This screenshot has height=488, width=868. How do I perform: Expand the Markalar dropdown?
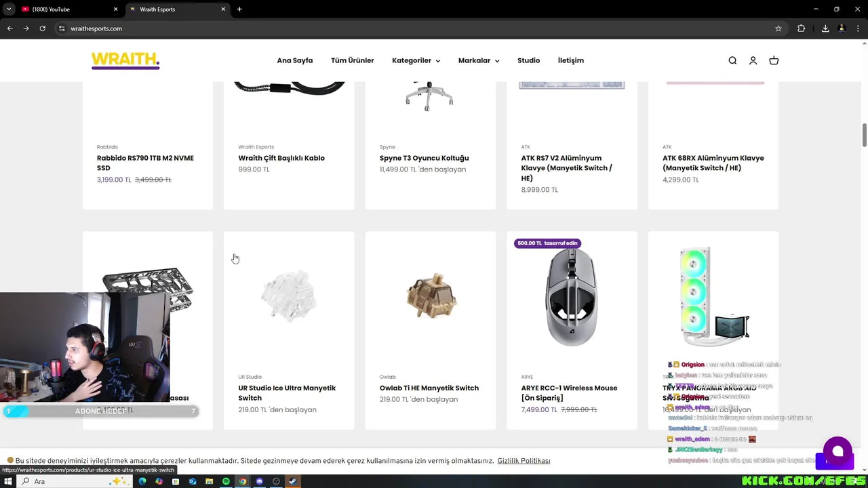(x=479, y=60)
